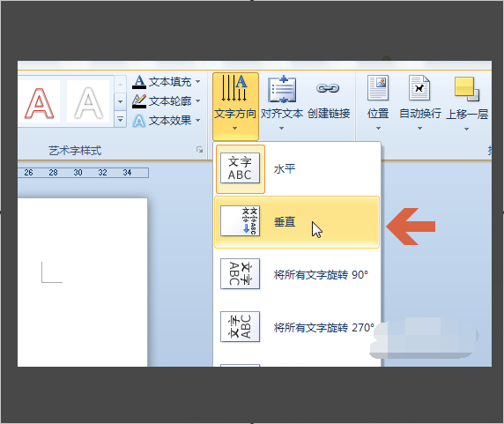Click the 对齐文本 align text icon
The image size is (504, 424).
(x=282, y=89)
